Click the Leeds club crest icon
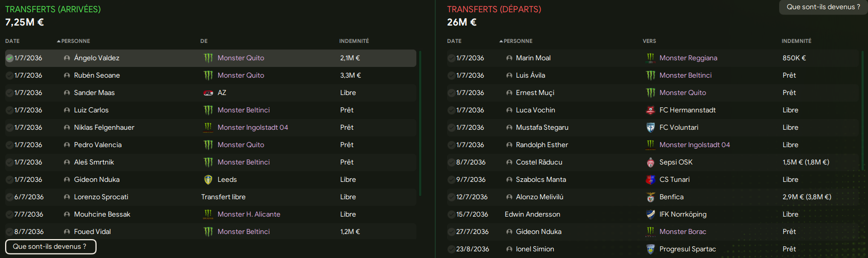 pos(208,179)
